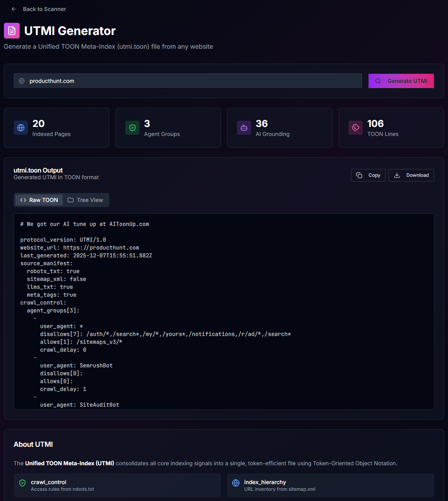Click the code brackets icon on Raw TOON
Screen dimensions: 448x501
tap(23, 200)
